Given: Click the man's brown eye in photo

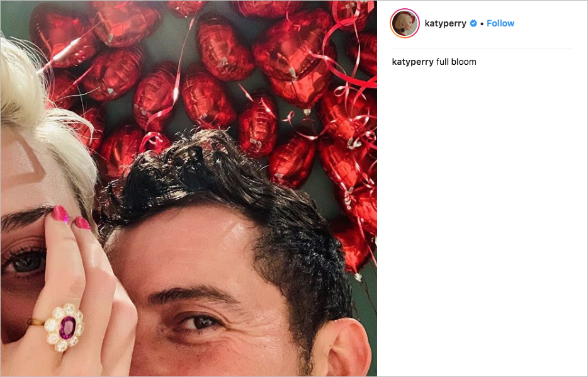Looking at the screenshot, I should 199,322.
